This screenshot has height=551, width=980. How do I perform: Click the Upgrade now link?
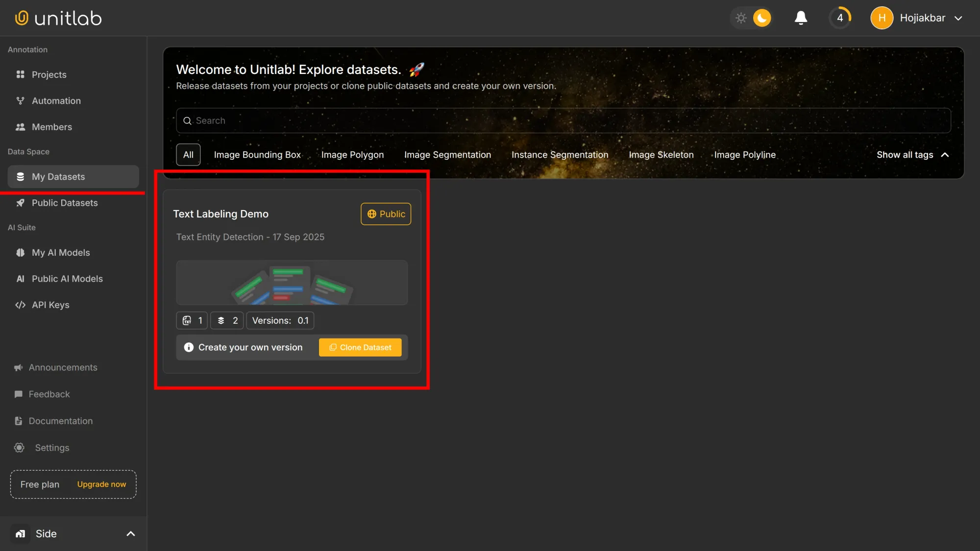coord(101,484)
